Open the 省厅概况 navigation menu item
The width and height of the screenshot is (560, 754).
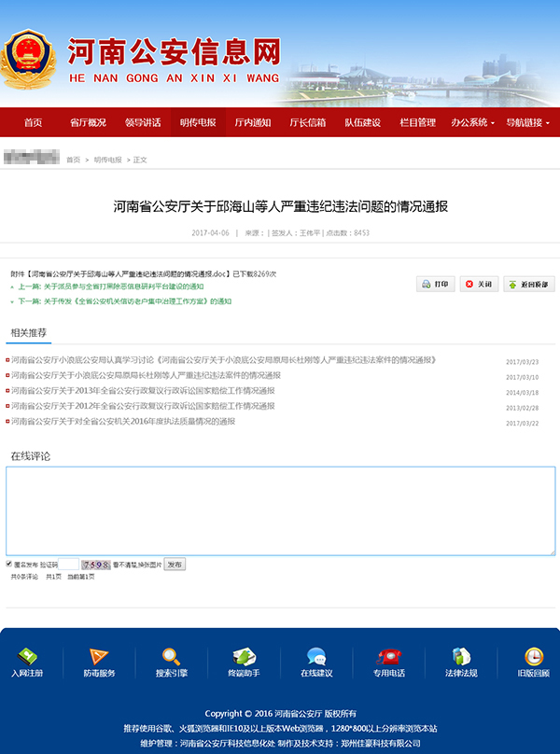coord(88,122)
